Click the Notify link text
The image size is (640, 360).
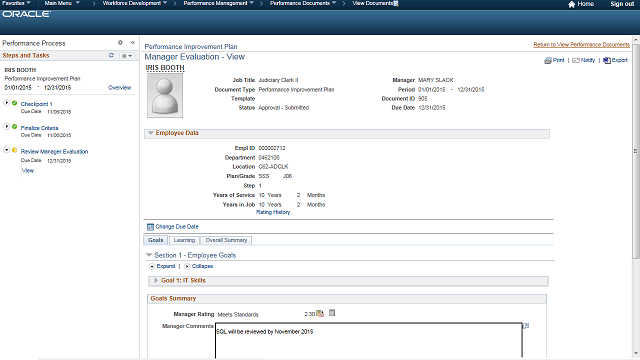tap(588, 60)
